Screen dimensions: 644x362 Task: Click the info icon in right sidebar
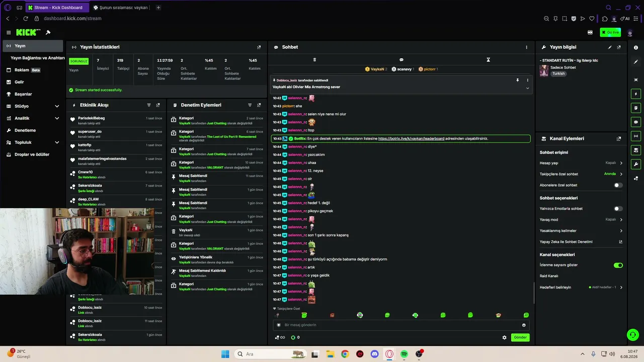pyautogui.click(x=636, y=48)
